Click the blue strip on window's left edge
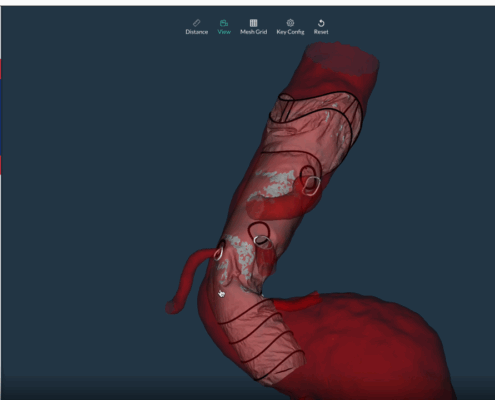Viewport: 495px width, 400px height. click(1, 117)
